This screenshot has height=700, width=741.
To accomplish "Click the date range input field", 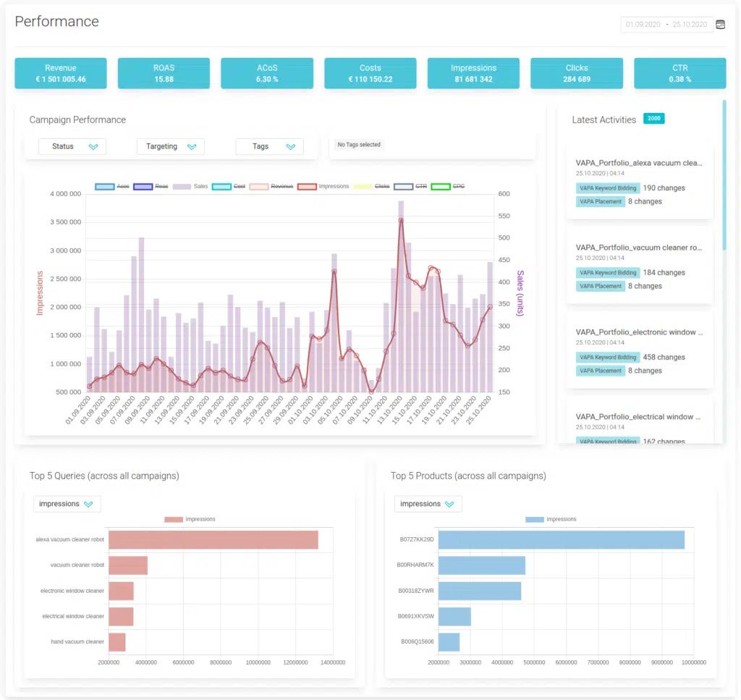I will [666, 25].
